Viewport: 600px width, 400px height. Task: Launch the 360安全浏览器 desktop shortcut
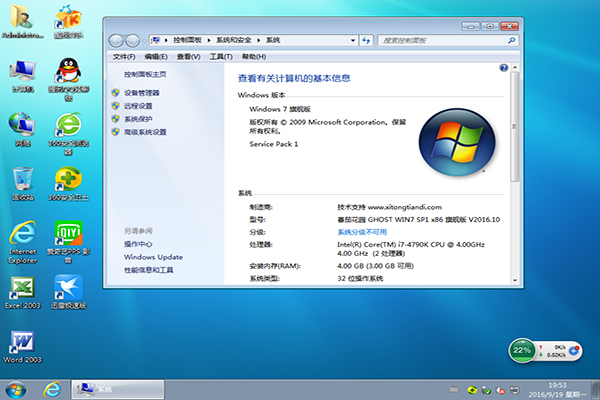tap(68, 134)
